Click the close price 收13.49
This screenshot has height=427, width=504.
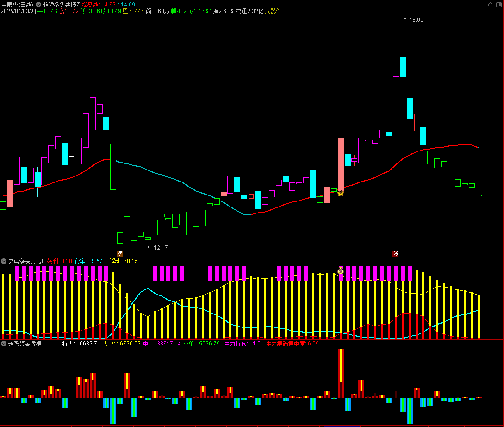pyautogui.click(x=111, y=11)
